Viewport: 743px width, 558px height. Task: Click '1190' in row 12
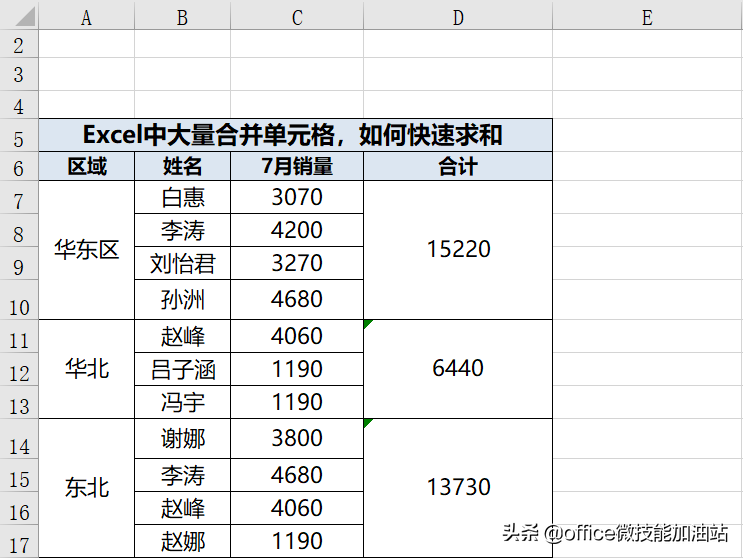click(297, 369)
